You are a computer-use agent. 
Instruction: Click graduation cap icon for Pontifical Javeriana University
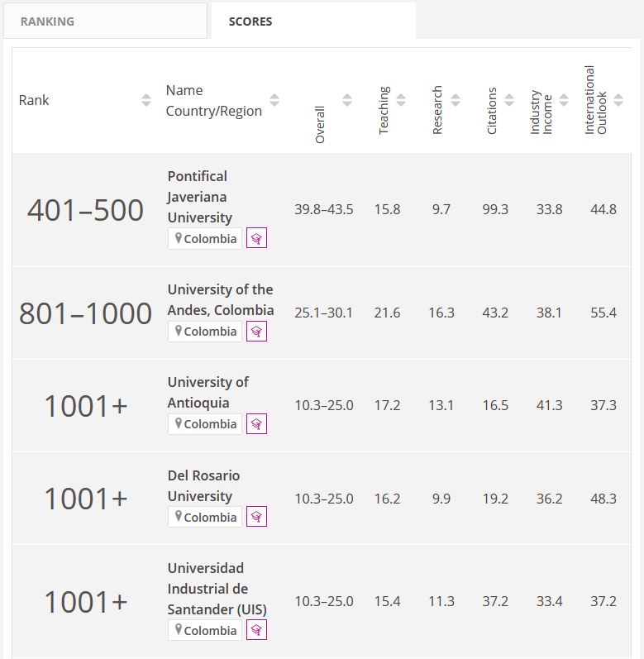pos(256,239)
